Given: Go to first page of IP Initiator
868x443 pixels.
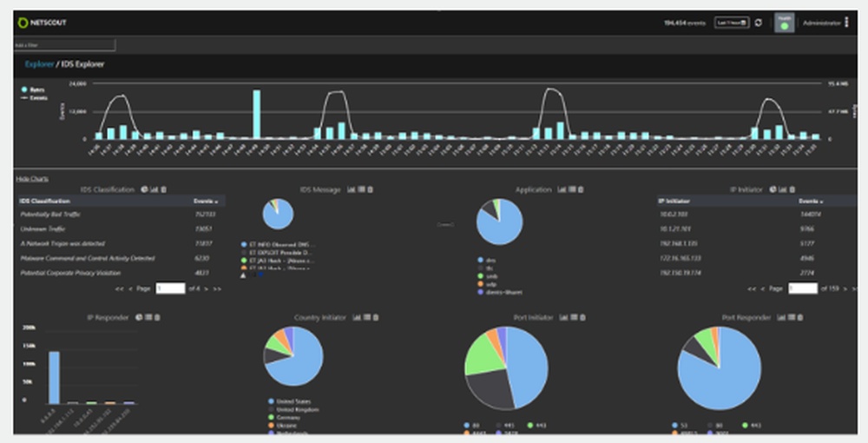Looking at the screenshot, I should 752,288.
